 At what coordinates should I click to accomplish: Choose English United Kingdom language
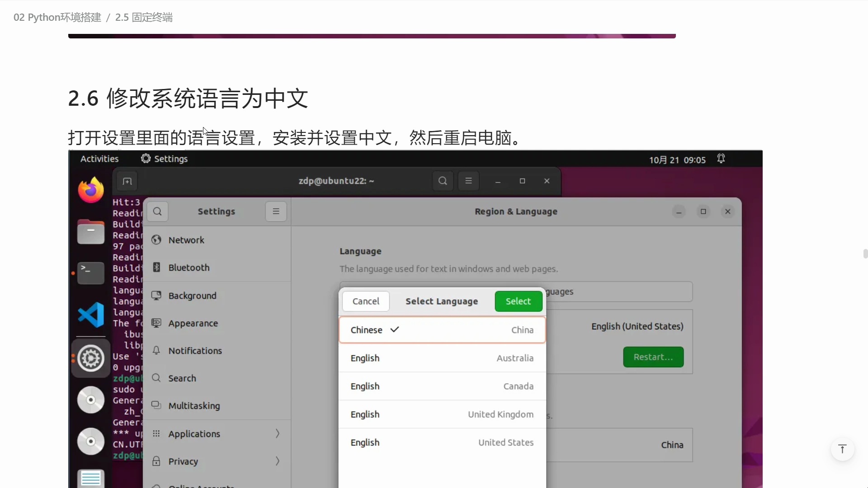tap(442, 414)
